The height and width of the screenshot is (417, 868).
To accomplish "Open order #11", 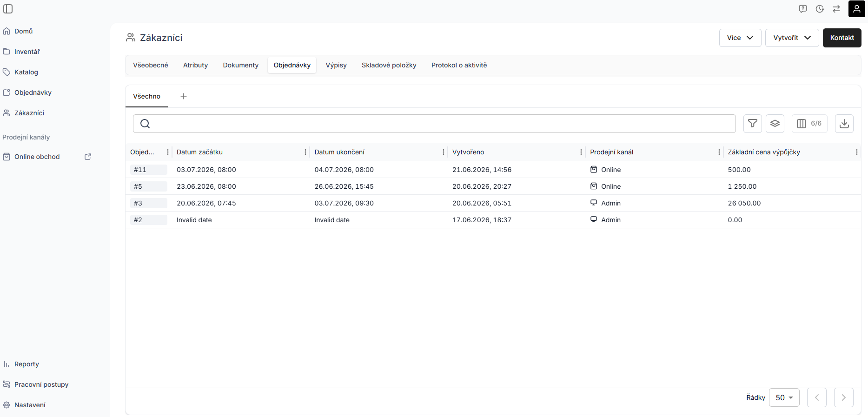I will [x=148, y=170].
